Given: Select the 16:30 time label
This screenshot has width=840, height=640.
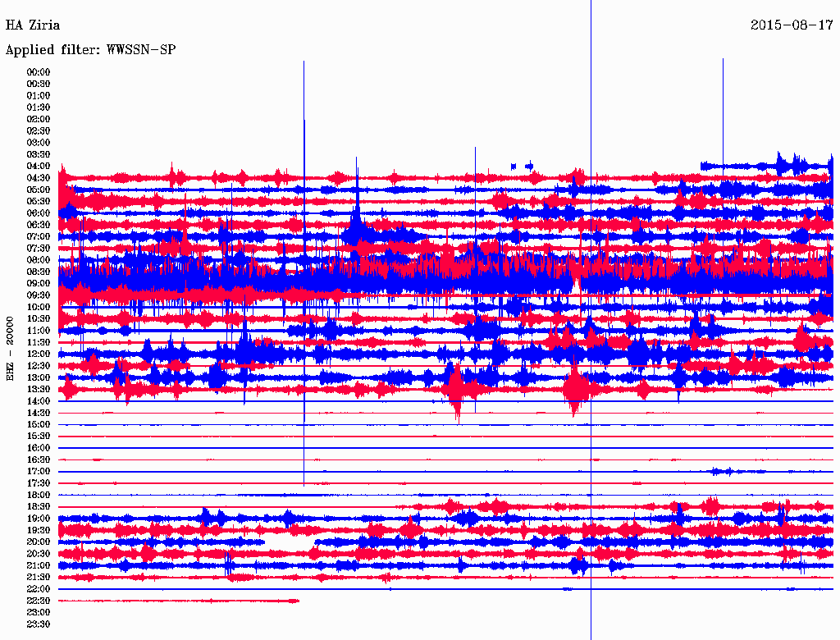Looking at the screenshot, I should [x=39, y=460].
